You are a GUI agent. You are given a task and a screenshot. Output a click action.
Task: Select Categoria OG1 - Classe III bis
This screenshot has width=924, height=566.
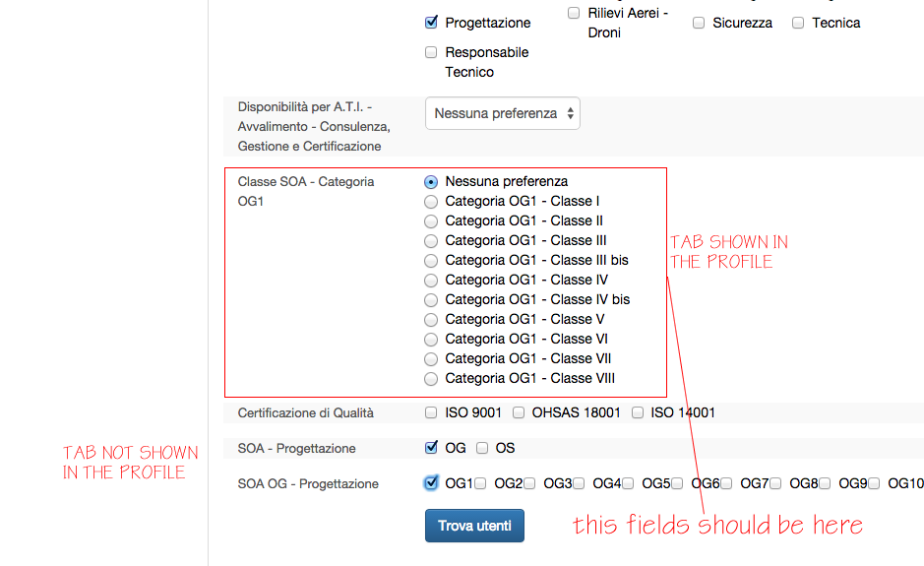pyautogui.click(x=431, y=261)
